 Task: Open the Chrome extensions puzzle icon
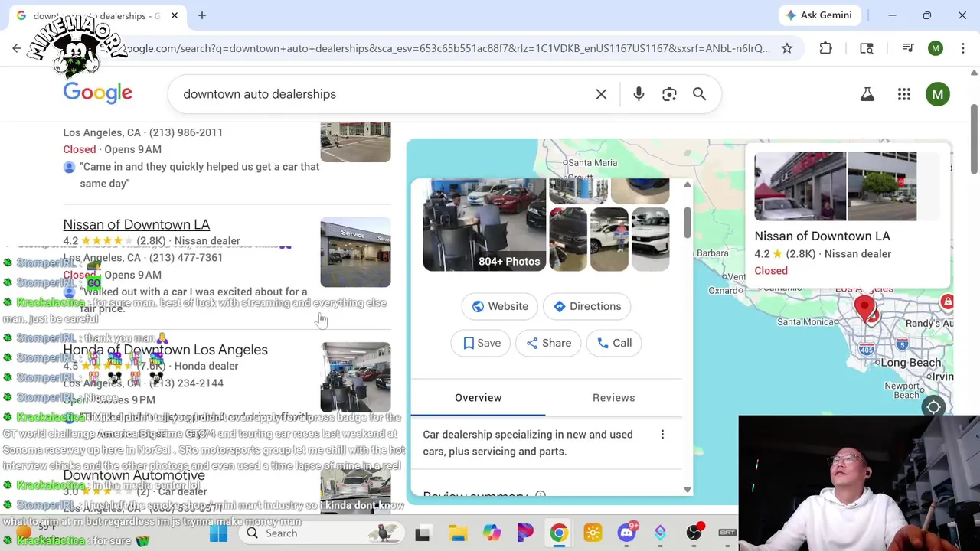(825, 48)
